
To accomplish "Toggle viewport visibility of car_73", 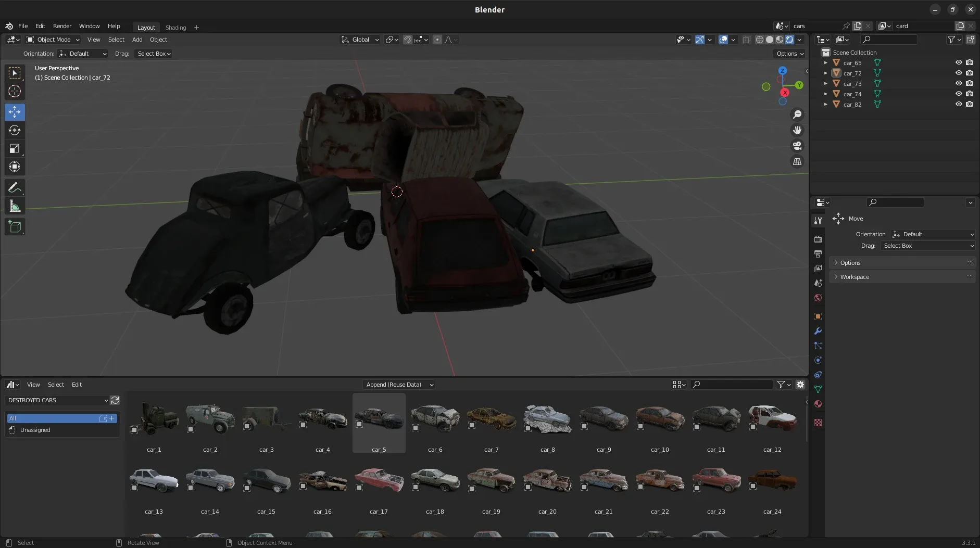I will pos(959,83).
